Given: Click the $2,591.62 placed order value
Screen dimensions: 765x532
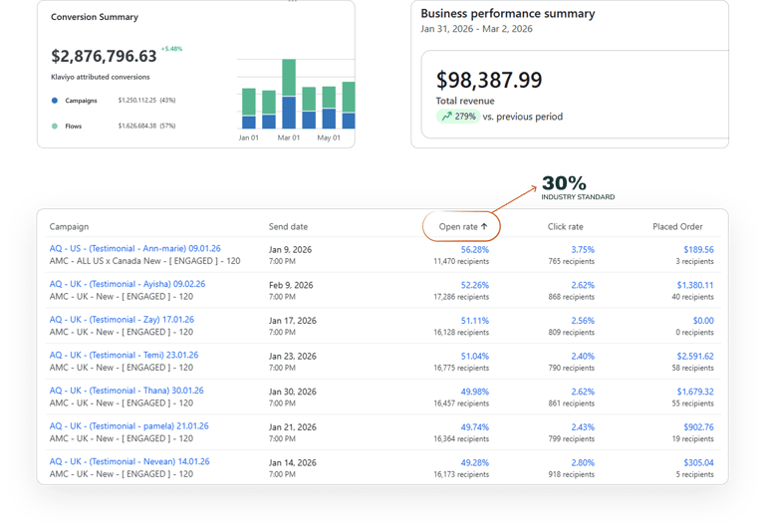Looking at the screenshot, I should tap(695, 357).
